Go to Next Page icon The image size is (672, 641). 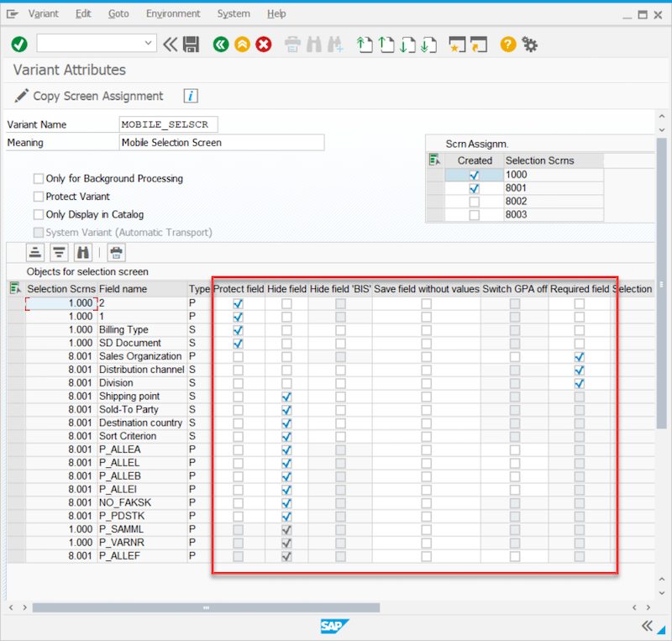[407, 45]
